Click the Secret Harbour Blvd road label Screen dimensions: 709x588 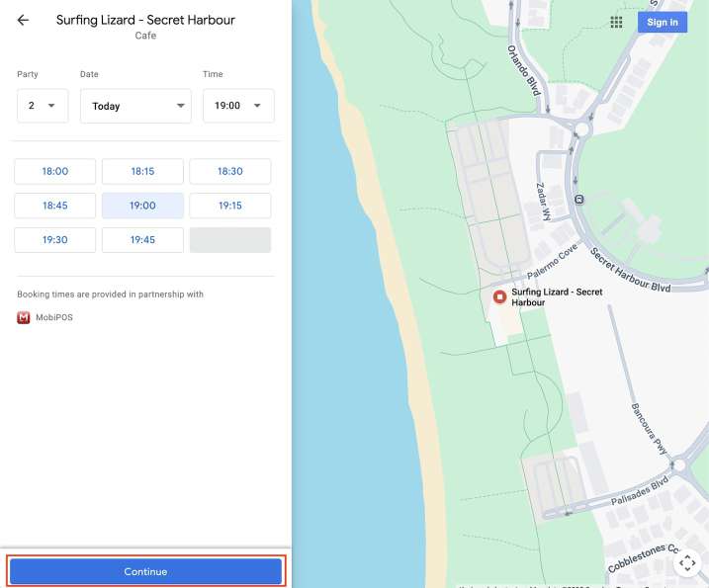click(x=630, y=270)
